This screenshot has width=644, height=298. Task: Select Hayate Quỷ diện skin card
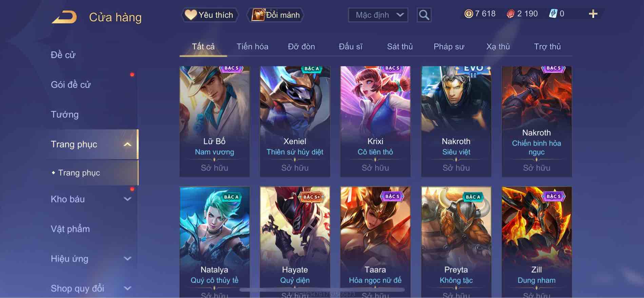click(x=295, y=242)
